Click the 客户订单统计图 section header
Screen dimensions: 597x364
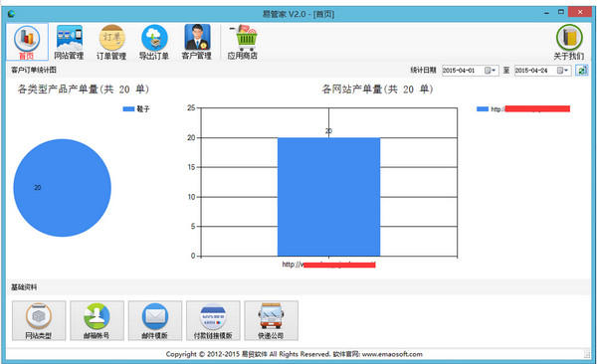tap(34, 70)
